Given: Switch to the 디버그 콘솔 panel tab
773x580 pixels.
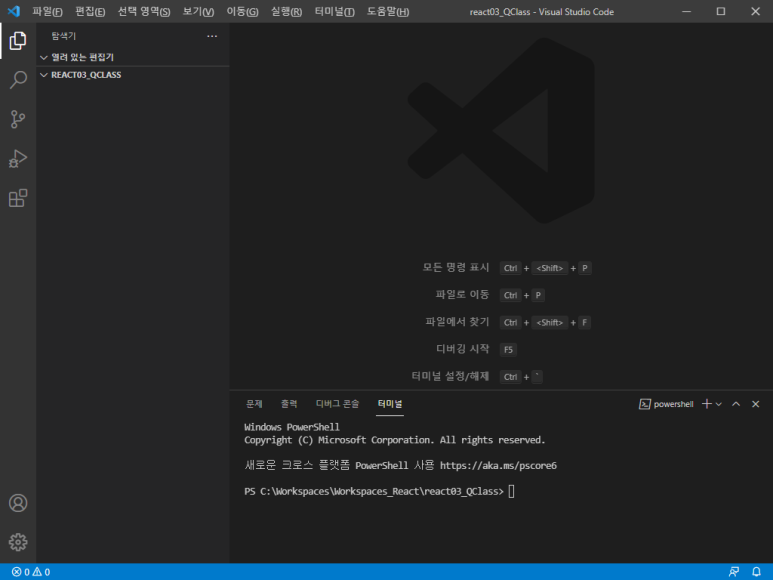Looking at the screenshot, I should click(x=337, y=404).
